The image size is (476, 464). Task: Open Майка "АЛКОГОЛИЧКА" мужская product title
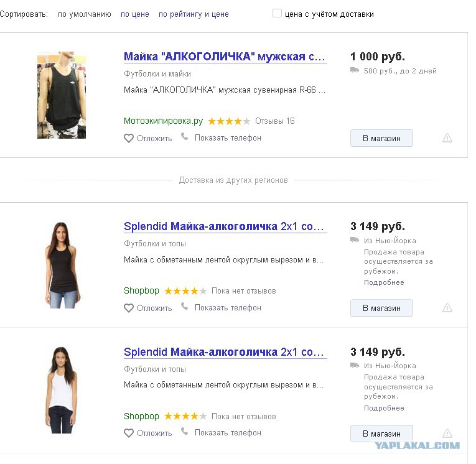[x=225, y=57]
